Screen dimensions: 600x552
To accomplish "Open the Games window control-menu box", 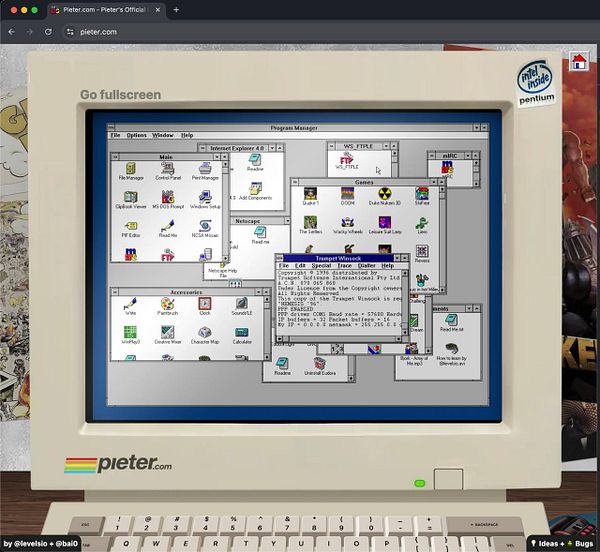I will [x=295, y=182].
